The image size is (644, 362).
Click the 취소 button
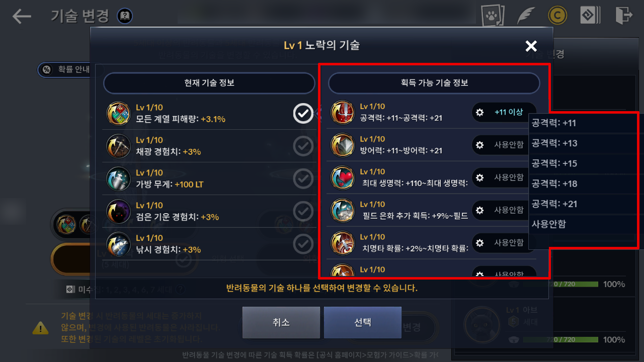(x=281, y=322)
